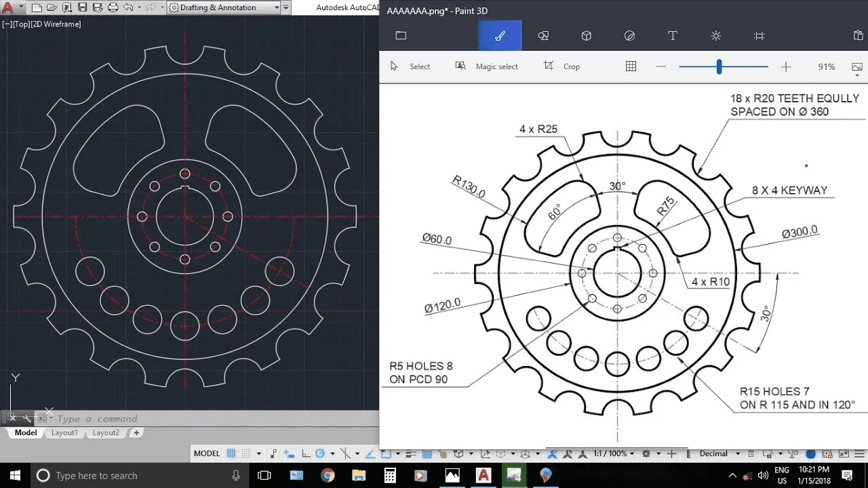Toggle transparency in AutoCAD status bar
The height and width of the screenshot is (488, 868).
coord(427,453)
